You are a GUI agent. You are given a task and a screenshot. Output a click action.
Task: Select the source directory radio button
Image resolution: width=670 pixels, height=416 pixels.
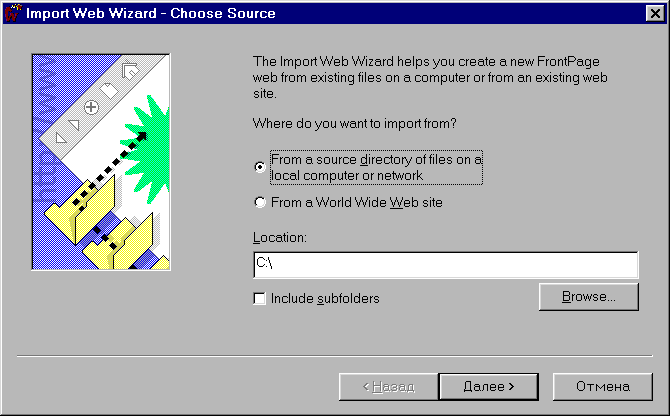pyautogui.click(x=260, y=167)
